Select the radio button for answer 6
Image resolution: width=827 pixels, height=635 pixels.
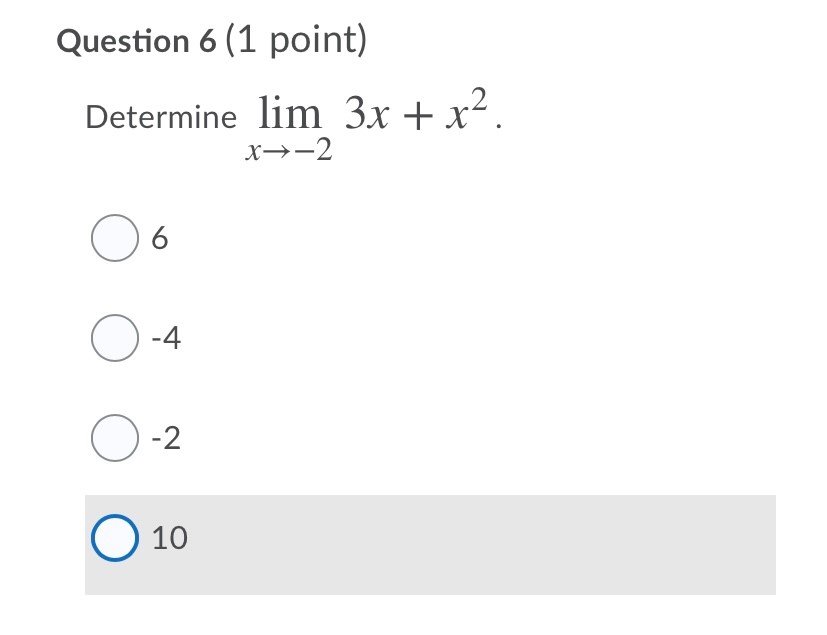click(115, 237)
